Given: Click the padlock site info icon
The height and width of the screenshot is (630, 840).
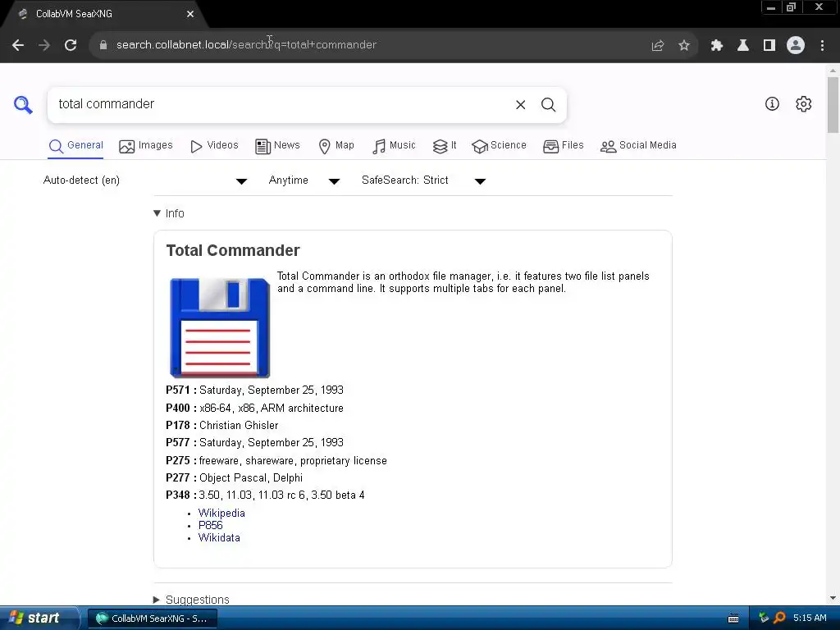Looking at the screenshot, I should [103, 45].
